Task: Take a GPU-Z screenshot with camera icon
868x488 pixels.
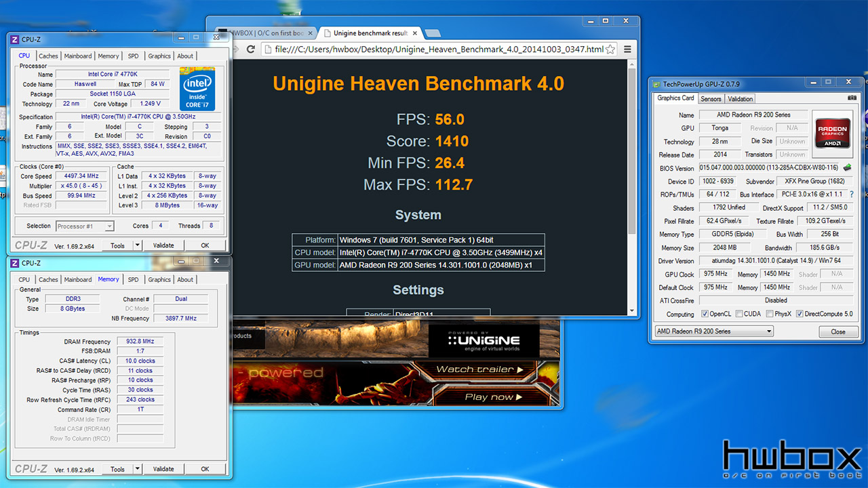Action: 852,98
